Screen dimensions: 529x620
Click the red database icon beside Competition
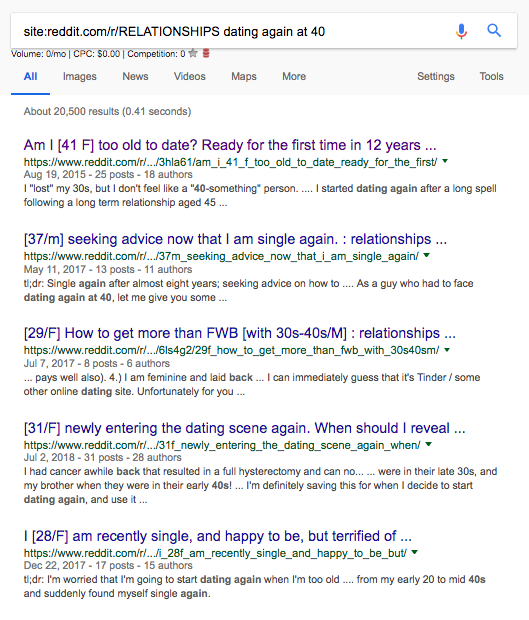[206, 53]
